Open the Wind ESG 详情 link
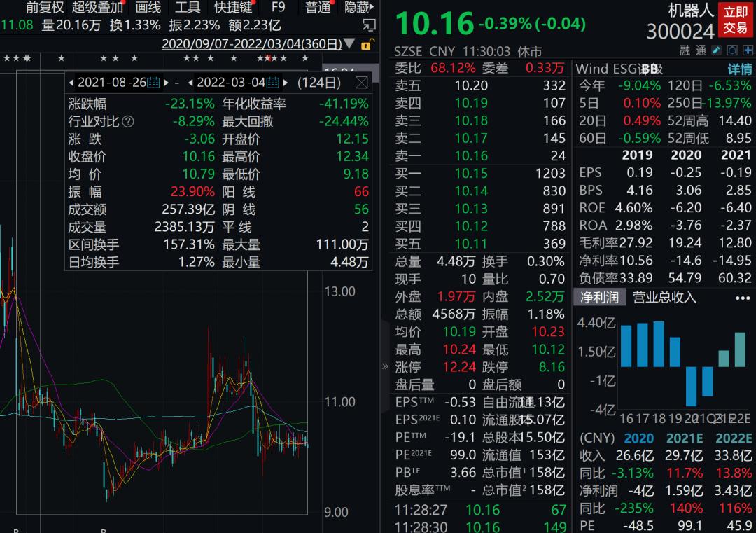756x533 pixels. point(739,69)
